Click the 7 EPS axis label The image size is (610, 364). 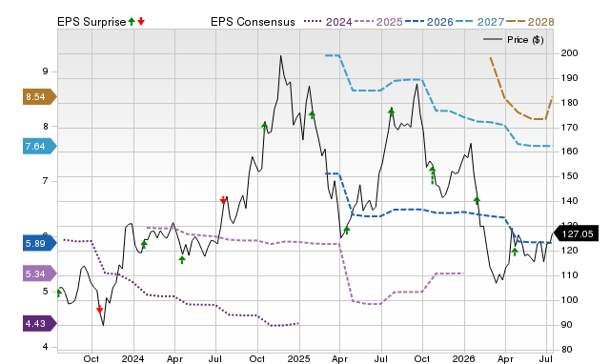click(46, 181)
